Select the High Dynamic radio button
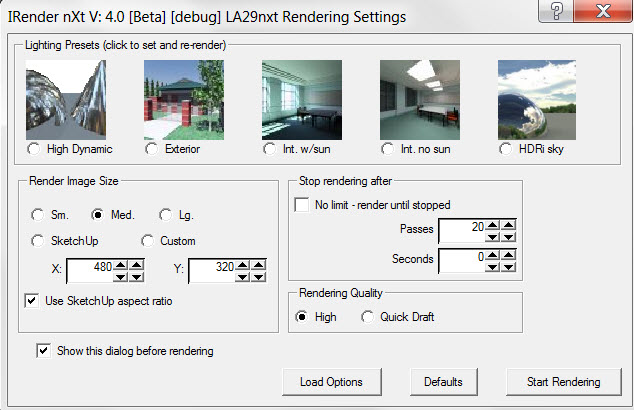Image resolution: width=634 pixels, height=410 pixels. coord(35,150)
